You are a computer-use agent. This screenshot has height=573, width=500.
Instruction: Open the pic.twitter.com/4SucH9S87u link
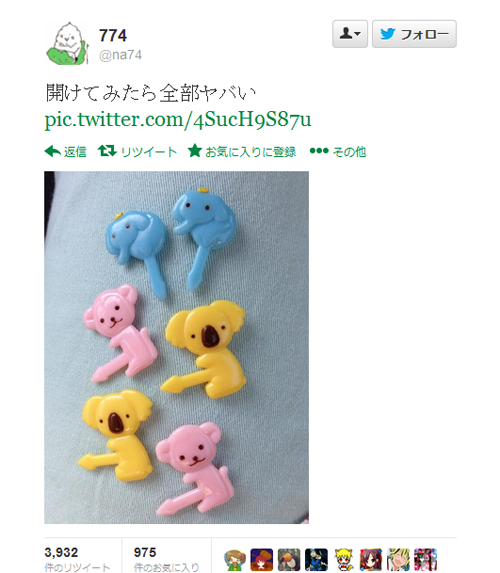[x=178, y=119]
